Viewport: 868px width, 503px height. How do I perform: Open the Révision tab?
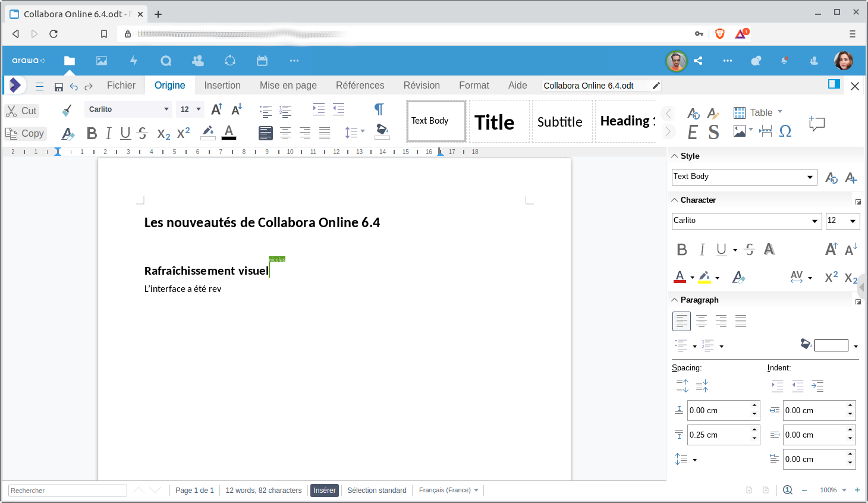[x=422, y=86]
